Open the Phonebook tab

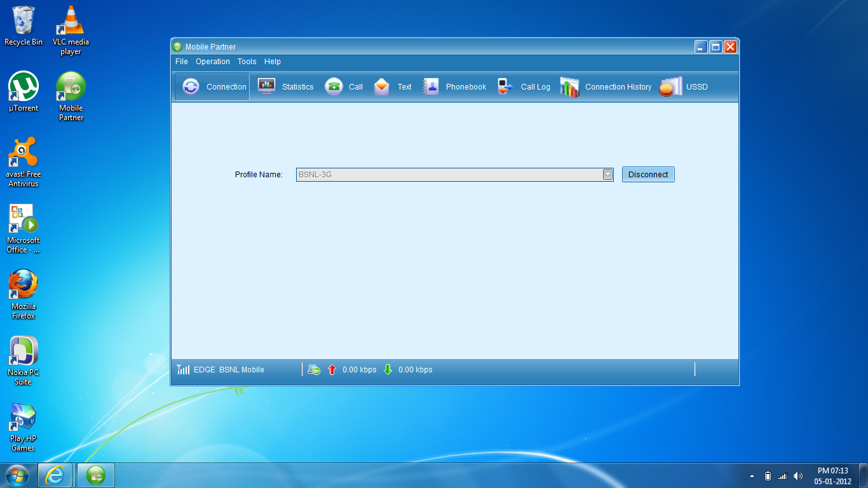454,87
